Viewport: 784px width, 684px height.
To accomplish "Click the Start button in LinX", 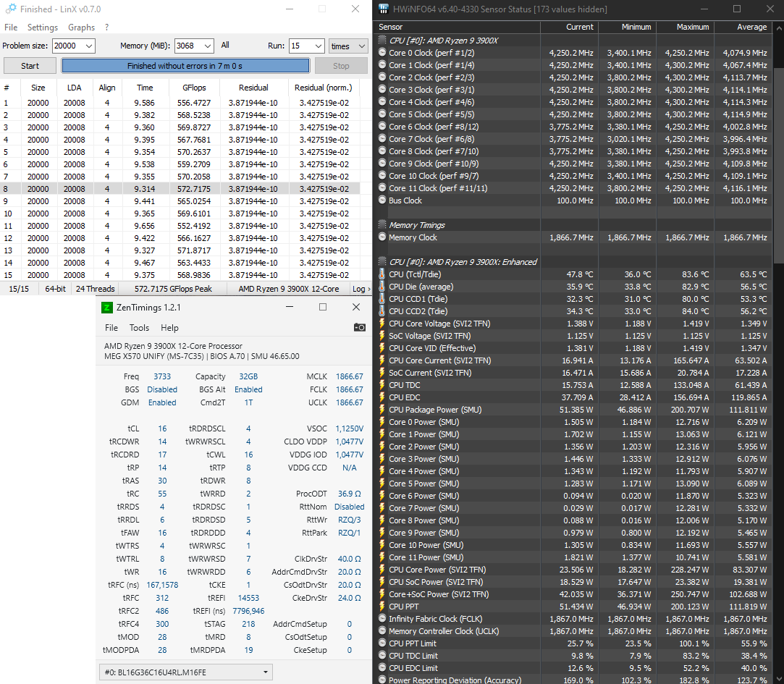I will [x=30, y=66].
